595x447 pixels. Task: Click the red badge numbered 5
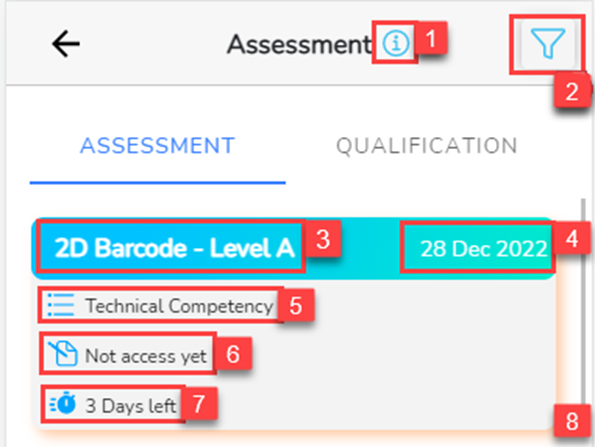296,305
